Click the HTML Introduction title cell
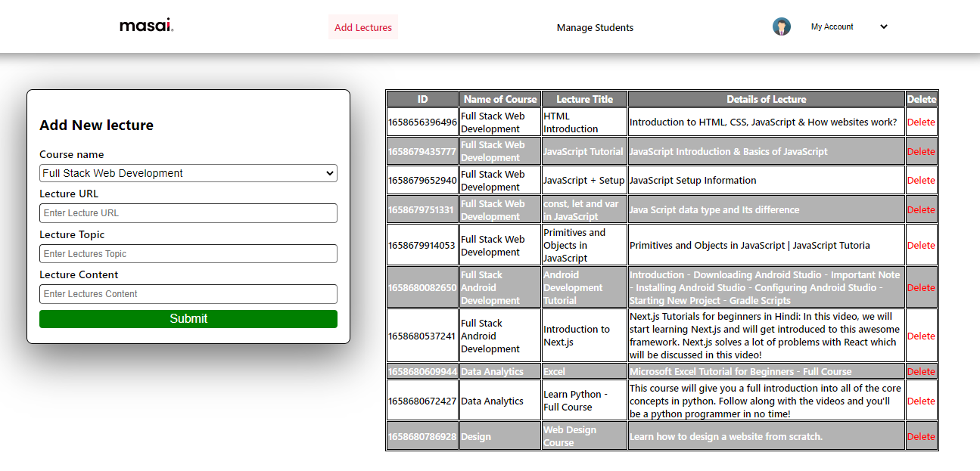 584,122
